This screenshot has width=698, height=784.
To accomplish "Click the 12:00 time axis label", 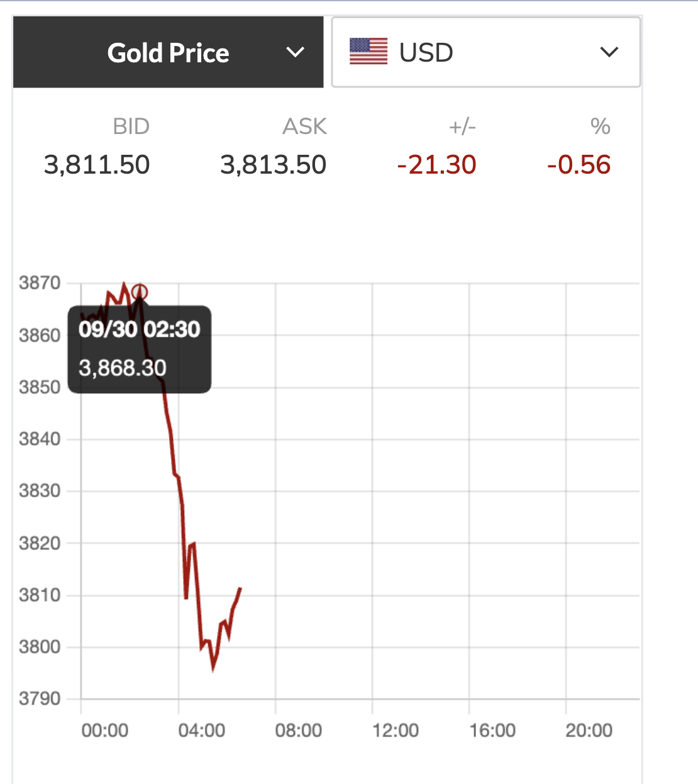I will [x=395, y=731].
